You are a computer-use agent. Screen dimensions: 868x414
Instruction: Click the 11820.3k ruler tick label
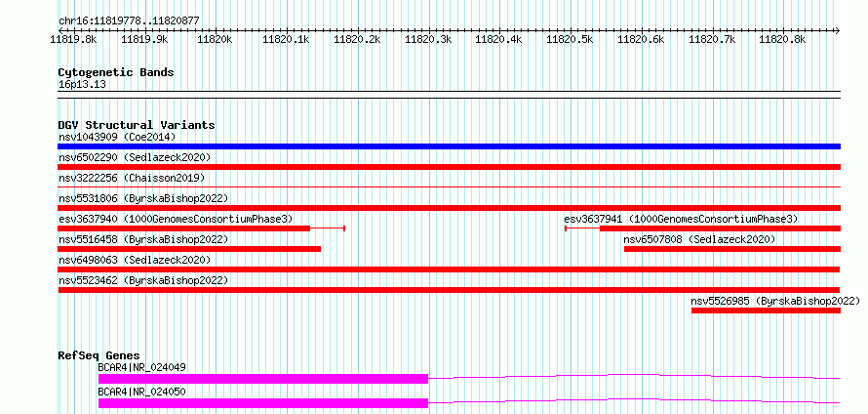pyautogui.click(x=428, y=39)
